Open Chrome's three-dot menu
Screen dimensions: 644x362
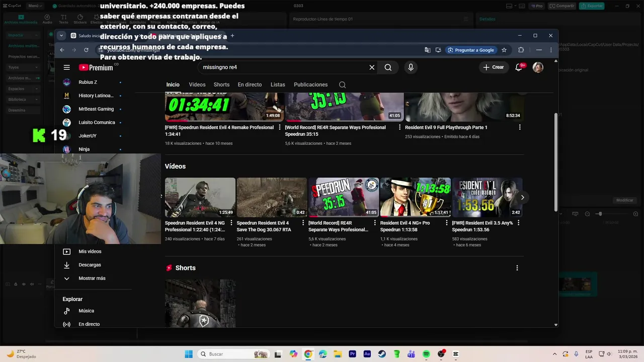[551, 50]
